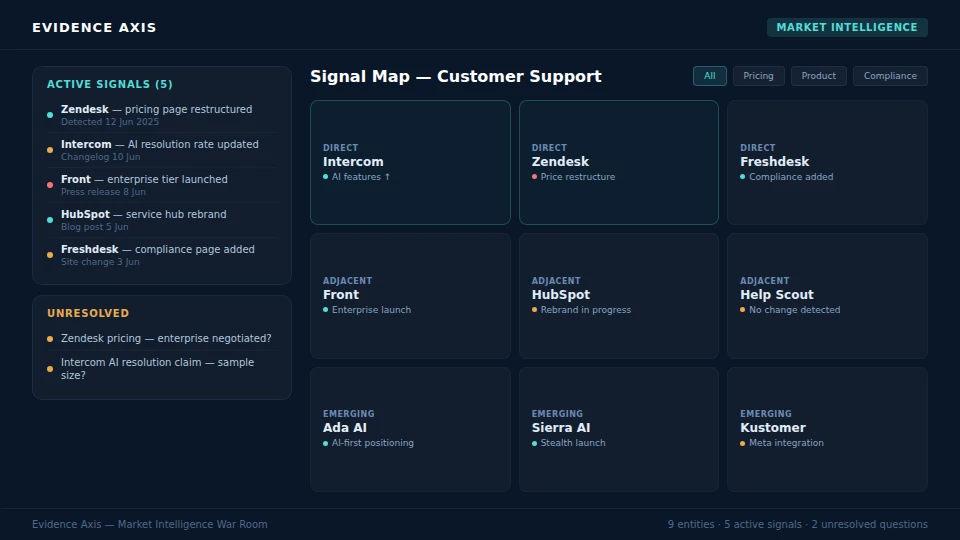Open unresolved Intercom AI resolution claim question
Image resolution: width=960 pixels, height=540 pixels.
point(162,369)
